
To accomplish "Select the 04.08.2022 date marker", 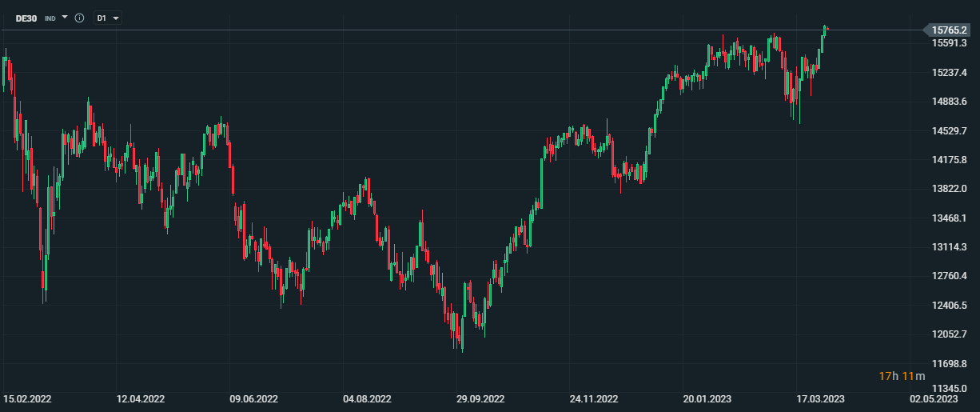I will coord(367,398).
